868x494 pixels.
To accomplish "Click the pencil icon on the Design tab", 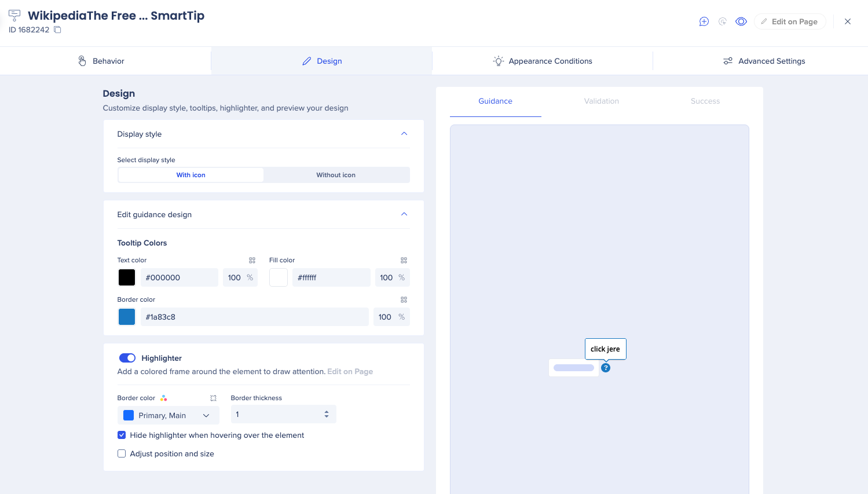I will (x=307, y=61).
